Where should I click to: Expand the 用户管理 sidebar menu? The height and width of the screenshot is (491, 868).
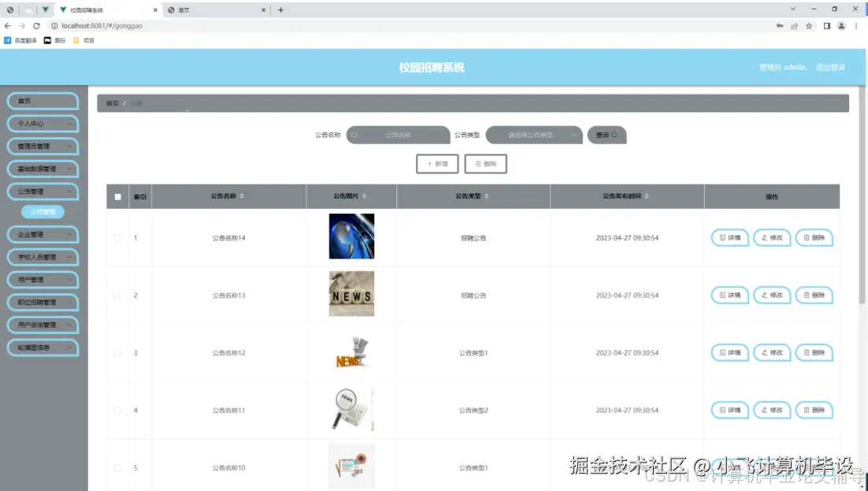[x=43, y=280]
